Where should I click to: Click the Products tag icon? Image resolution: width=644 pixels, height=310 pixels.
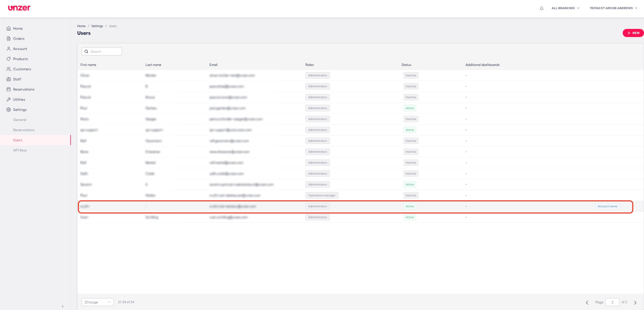coord(9,59)
